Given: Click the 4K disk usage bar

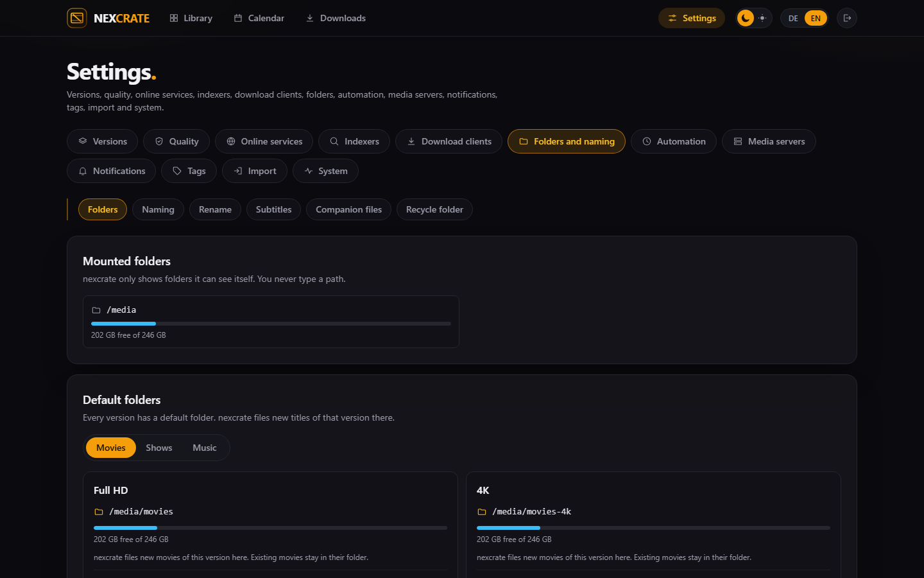Looking at the screenshot, I should coord(653,528).
